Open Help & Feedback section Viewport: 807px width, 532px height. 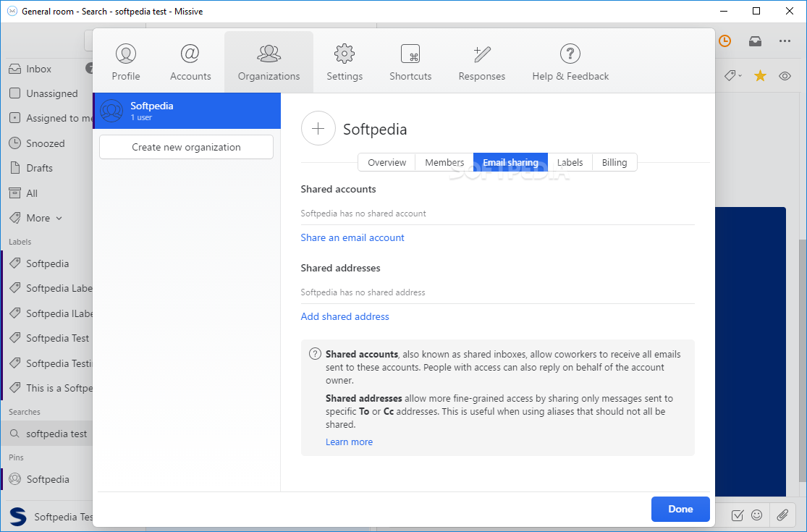tap(570, 62)
